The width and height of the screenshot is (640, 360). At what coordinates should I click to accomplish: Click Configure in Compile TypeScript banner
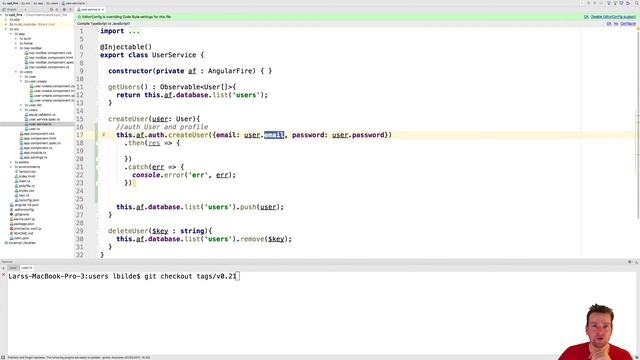point(628,24)
